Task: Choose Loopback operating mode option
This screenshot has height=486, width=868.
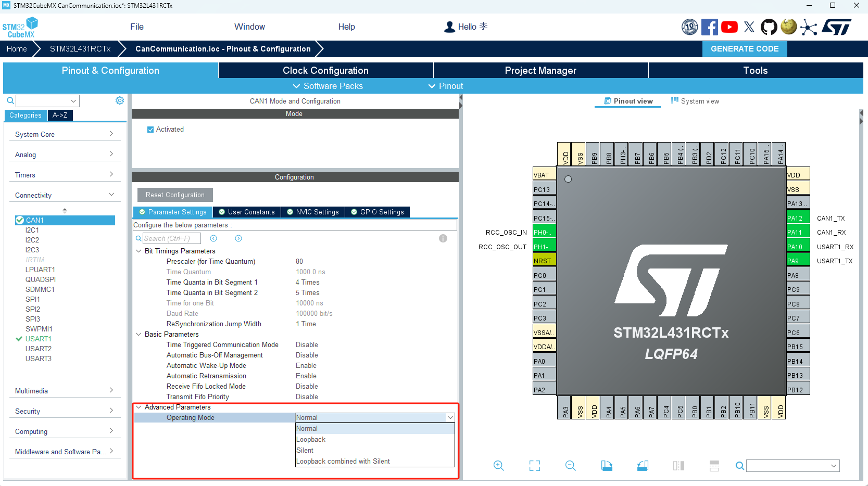Action: [x=375, y=440]
